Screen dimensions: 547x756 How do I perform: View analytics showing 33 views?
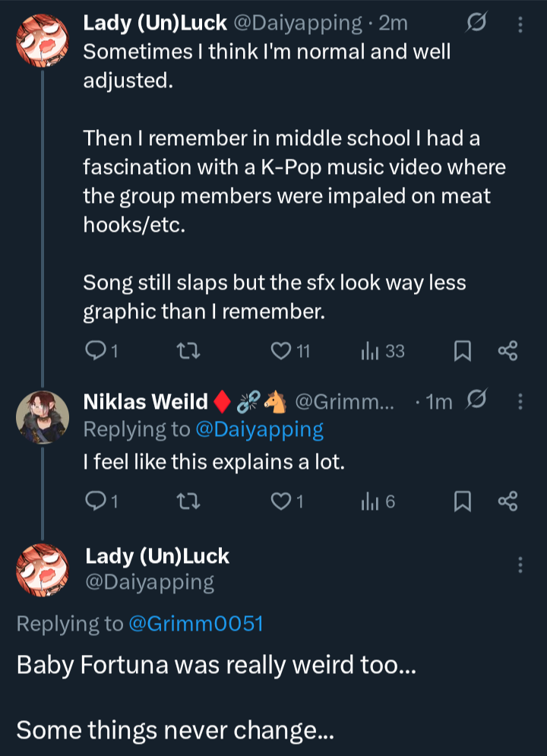(x=370, y=350)
